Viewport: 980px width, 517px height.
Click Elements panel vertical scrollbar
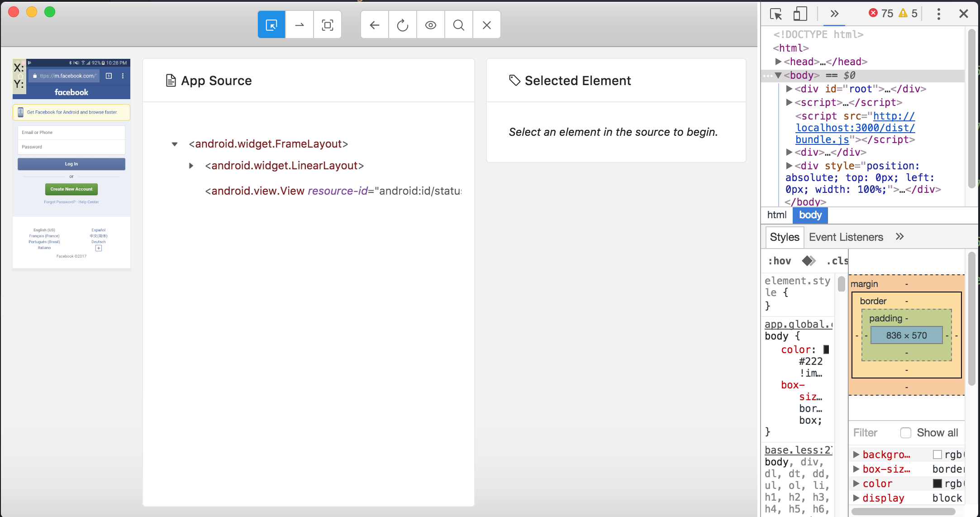coord(971,109)
